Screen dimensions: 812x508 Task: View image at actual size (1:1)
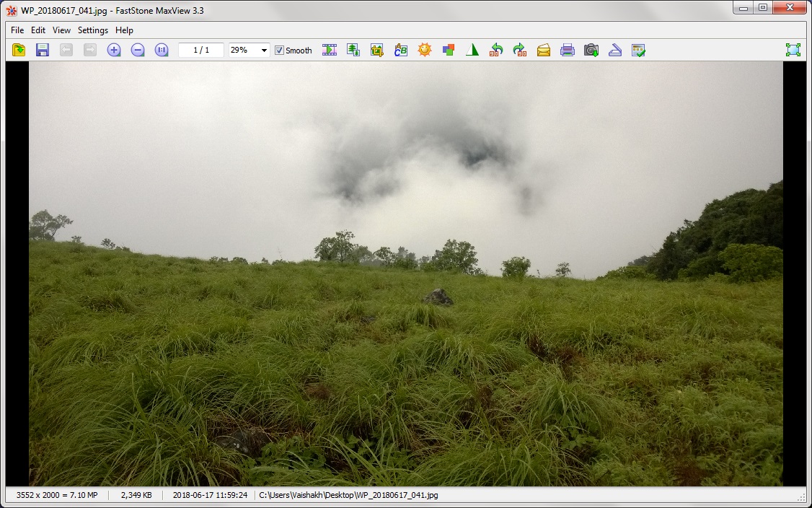162,50
